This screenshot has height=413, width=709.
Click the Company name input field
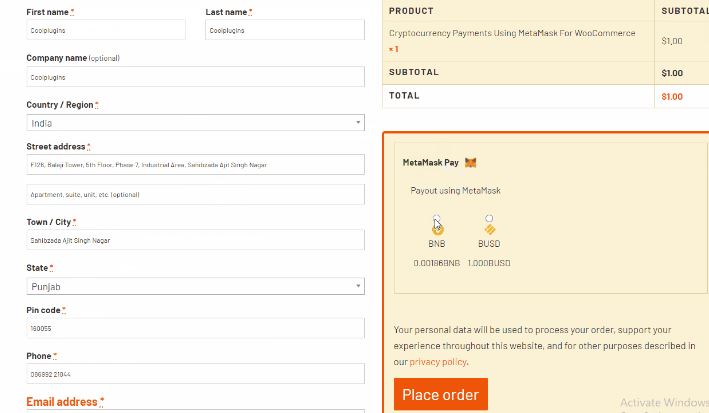tap(195, 77)
